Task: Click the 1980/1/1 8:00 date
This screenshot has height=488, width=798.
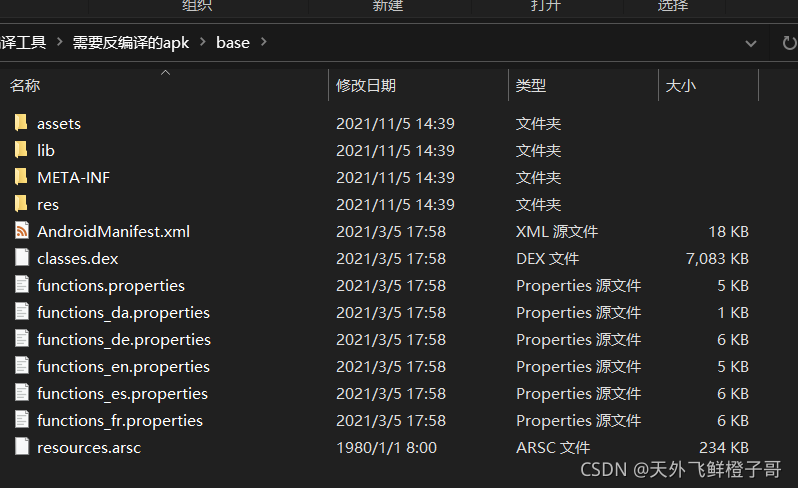Action: click(x=386, y=447)
